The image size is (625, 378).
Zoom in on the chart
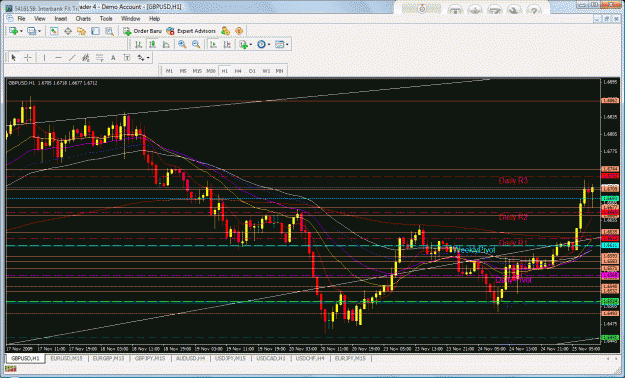pyautogui.click(x=182, y=44)
